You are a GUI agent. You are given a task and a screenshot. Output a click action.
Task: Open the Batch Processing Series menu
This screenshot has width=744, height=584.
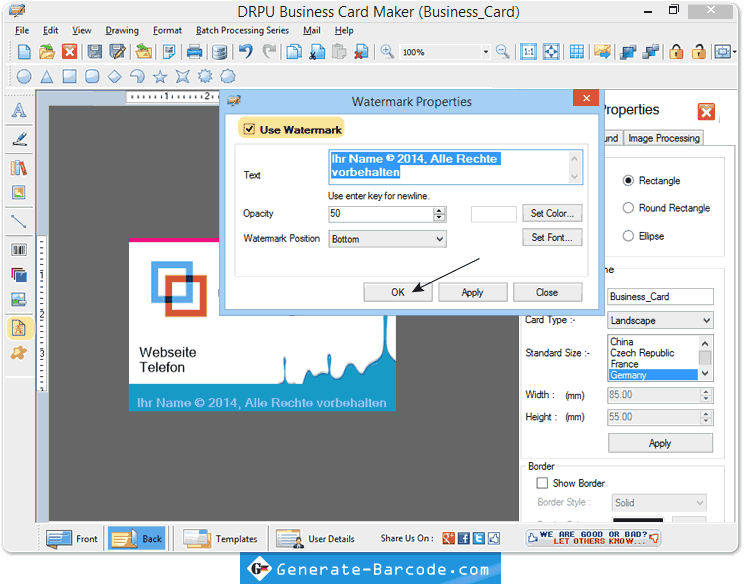click(x=242, y=30)
